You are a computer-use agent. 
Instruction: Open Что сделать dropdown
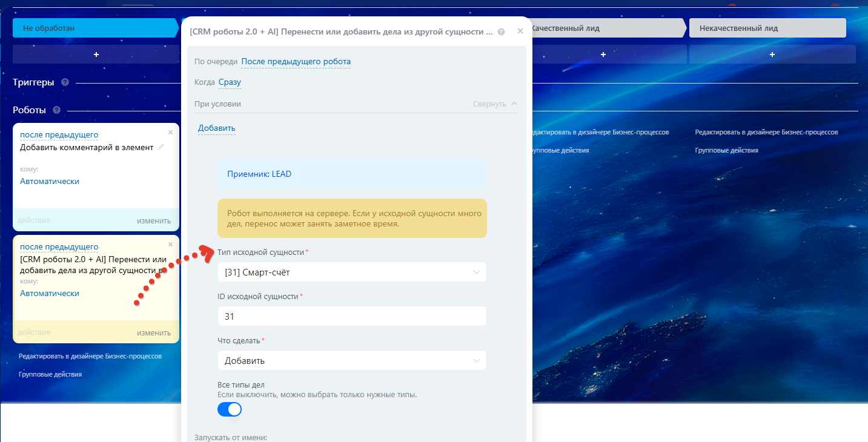tap(352, 361)
